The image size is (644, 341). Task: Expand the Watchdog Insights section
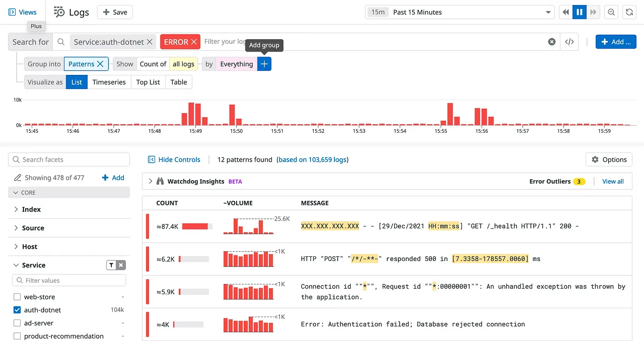pos(150,182)
